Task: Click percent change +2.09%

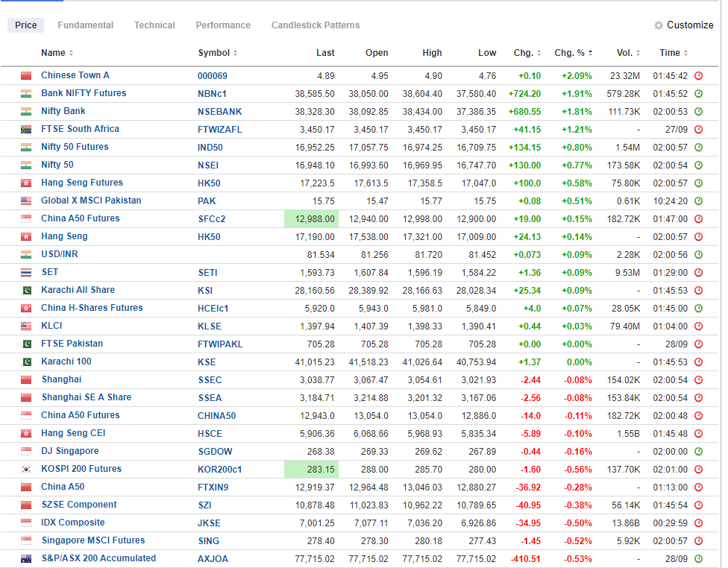Action: tap(577, 76)
